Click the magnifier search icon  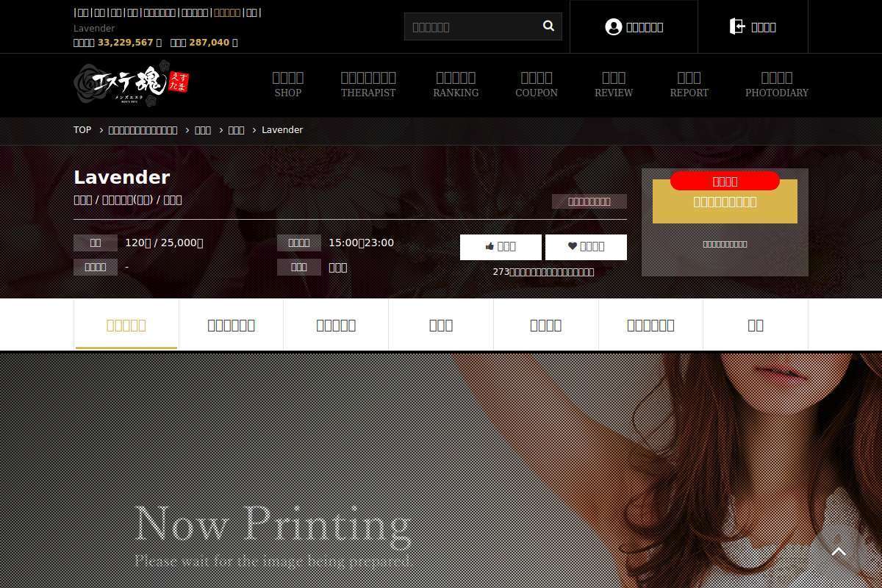click(548, 26)
